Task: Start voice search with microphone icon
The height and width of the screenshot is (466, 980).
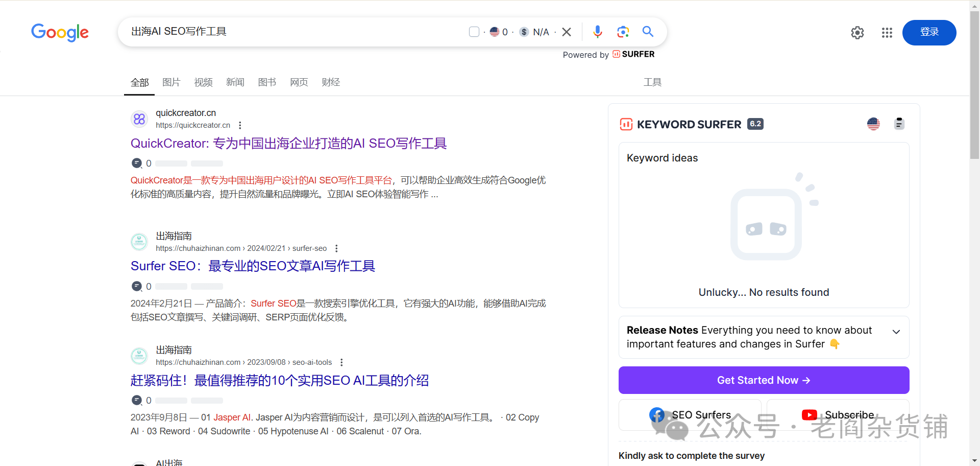Action: click(x=598, y=32)
